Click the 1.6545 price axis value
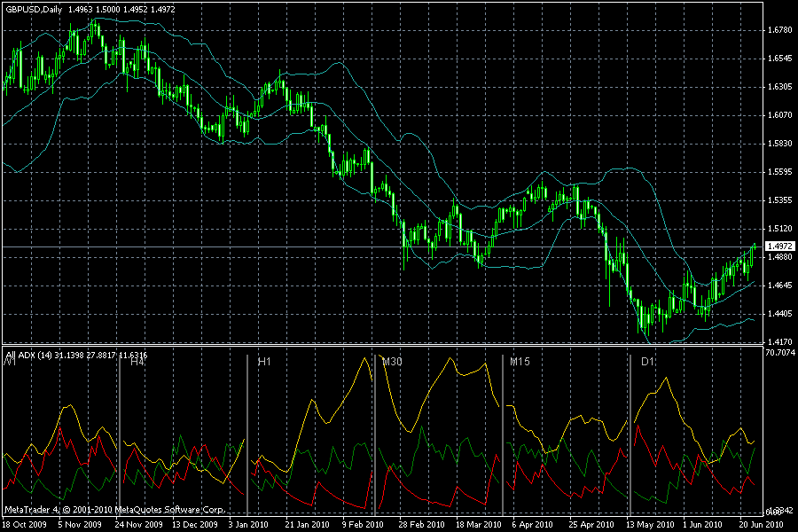798x532 pixels. tap(780, 59)
